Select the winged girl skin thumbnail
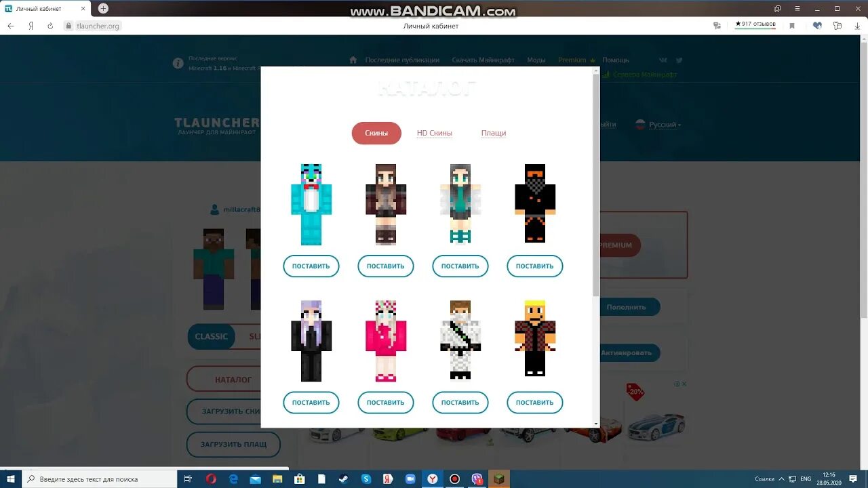 pyautogui.click(x=460, y=203)
